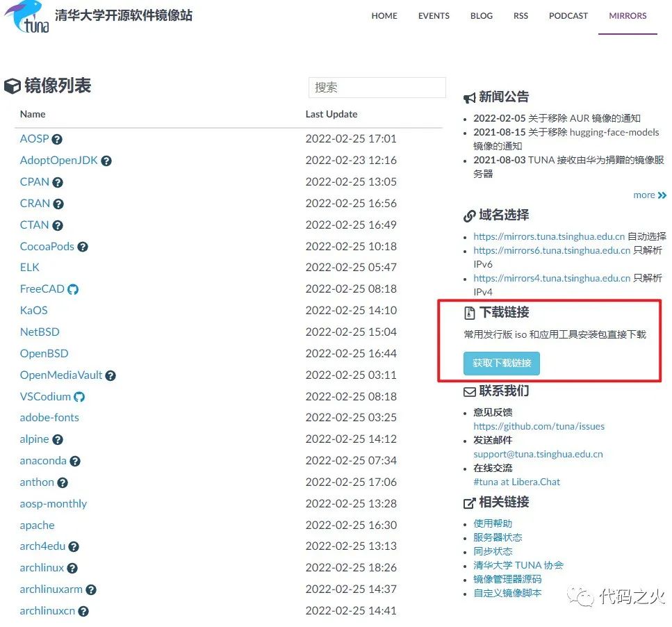Open the mirrors6 IPv6 domain link

point(552,250)
